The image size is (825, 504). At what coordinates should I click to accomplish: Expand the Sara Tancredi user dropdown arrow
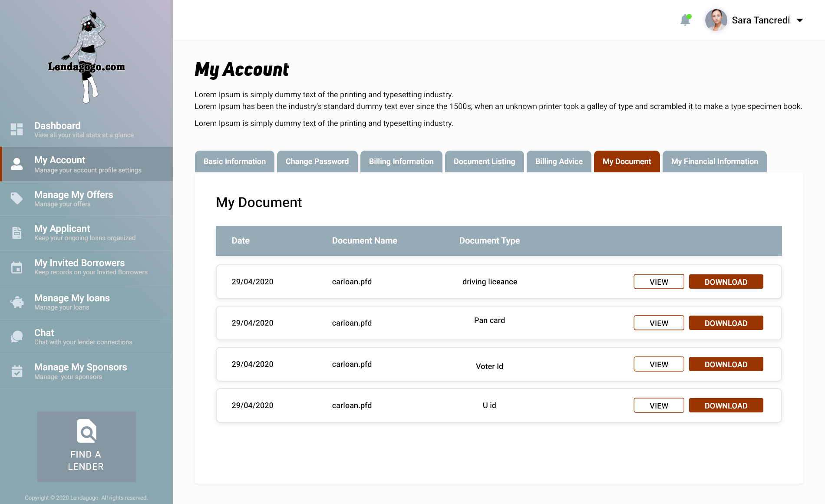(800, 20)
